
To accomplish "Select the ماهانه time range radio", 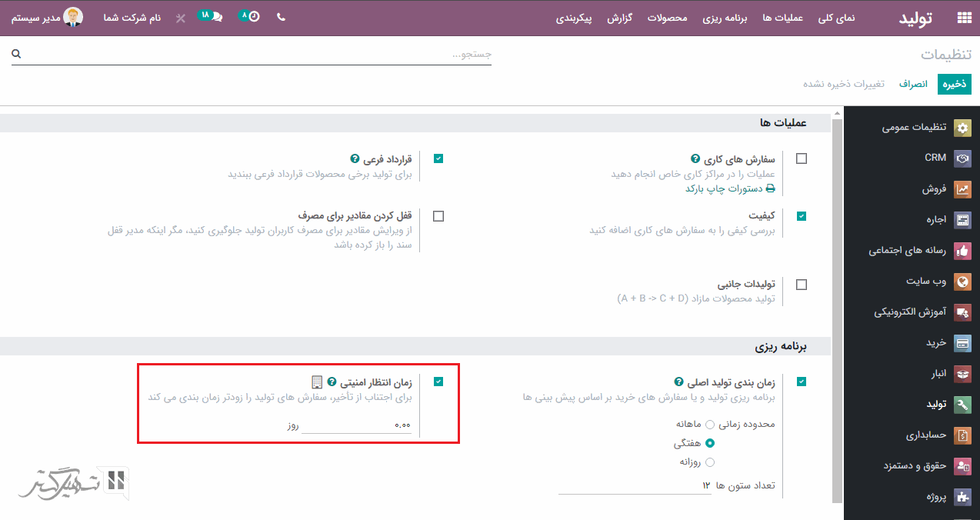I will click(709, 424).
